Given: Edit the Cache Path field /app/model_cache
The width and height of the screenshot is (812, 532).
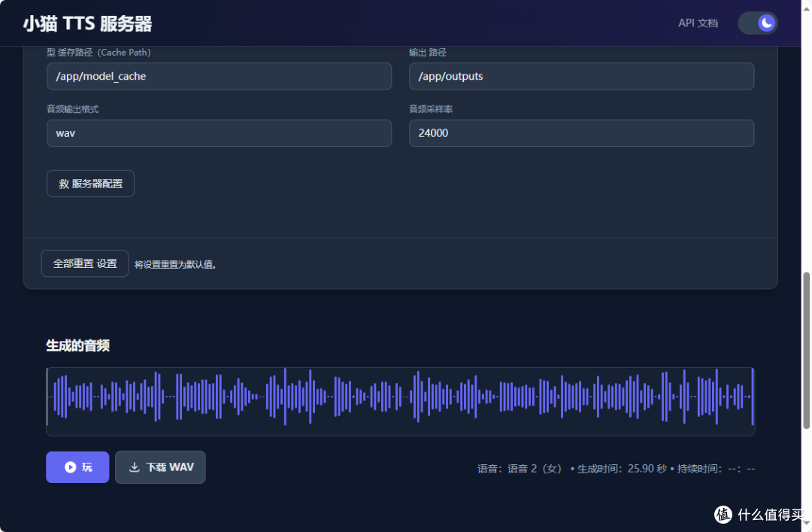Looking at the screenshot, I should coord(219,76).
